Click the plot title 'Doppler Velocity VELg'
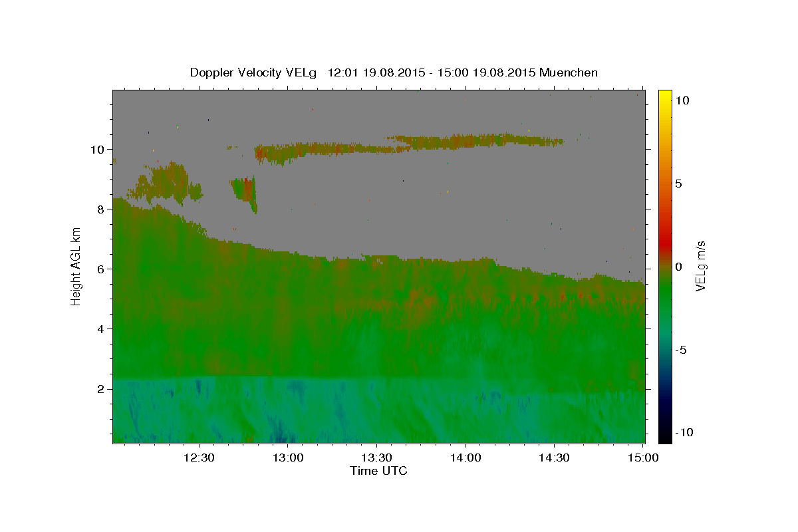The height and width of the screenshot is (532, 798). click(252, 72)
